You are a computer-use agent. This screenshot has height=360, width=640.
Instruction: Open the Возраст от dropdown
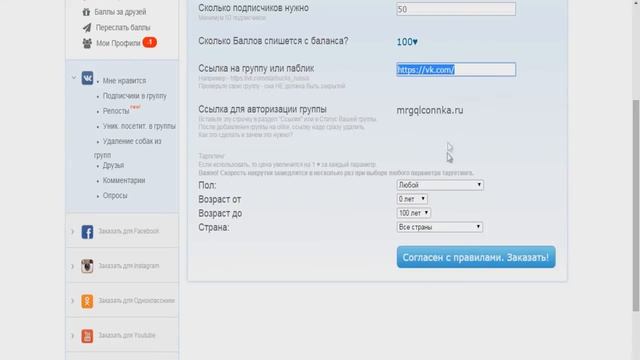click(x=412, y=199)
